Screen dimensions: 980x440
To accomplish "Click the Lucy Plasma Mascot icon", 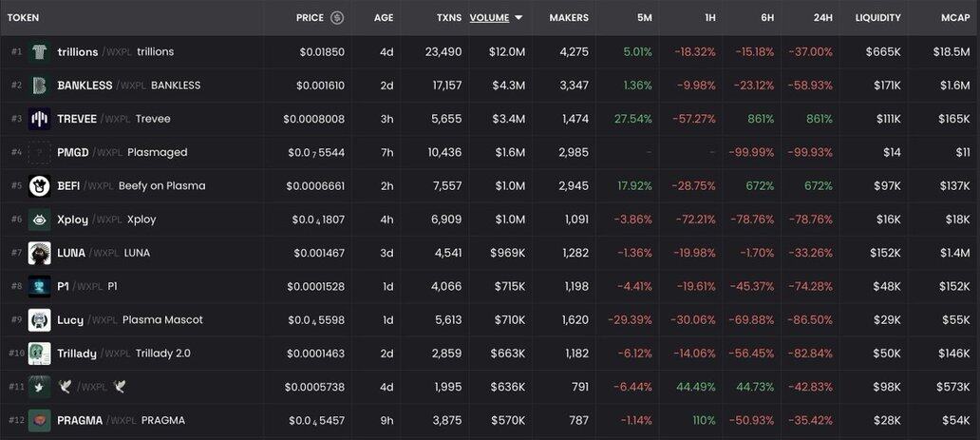I will [x=39, y=320].
